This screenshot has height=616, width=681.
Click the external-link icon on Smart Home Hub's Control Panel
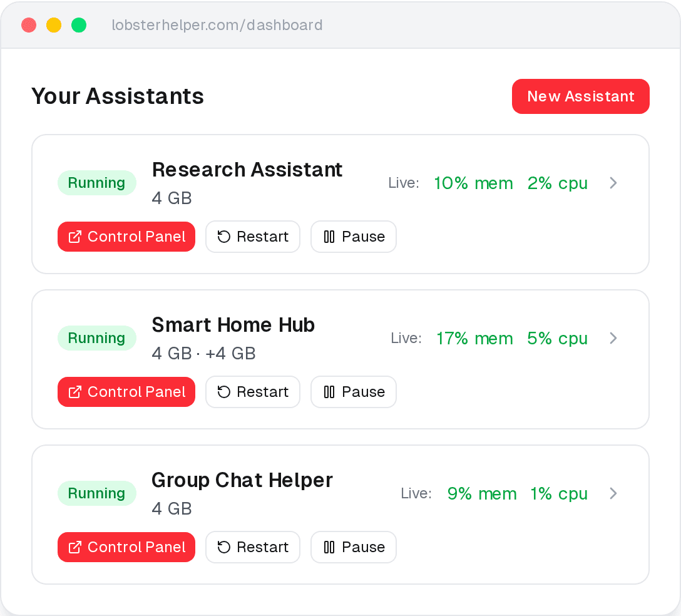(x=75, y=392)
